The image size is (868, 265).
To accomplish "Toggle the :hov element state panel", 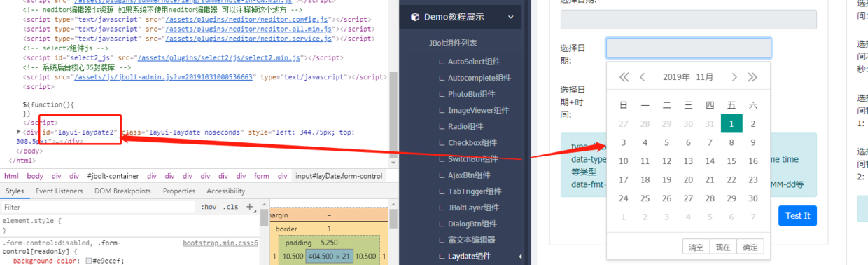I will tap(209, 207).
